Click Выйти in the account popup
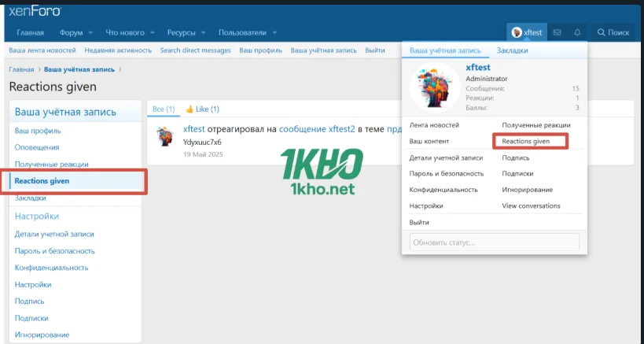Image resolution: width=644 pixels, height=344 pixels. (x=419, y=223)
